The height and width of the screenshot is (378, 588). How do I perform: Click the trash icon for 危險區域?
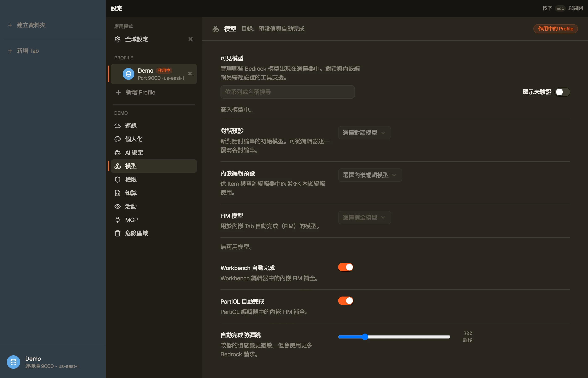(x=118, y=233)
